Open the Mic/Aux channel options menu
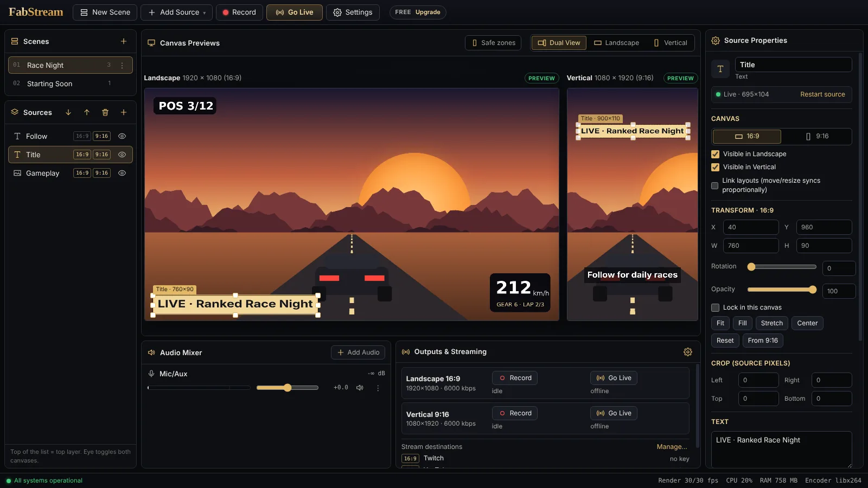 [378, 388]
